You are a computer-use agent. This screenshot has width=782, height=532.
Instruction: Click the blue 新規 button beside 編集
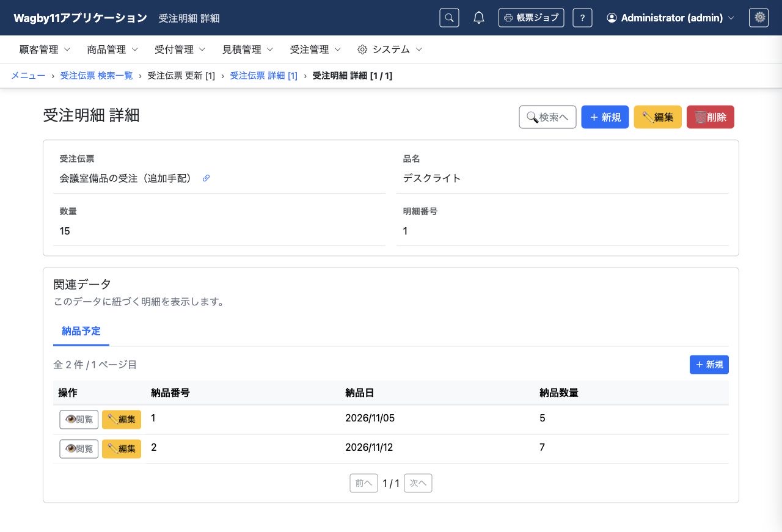click(605, 117)
